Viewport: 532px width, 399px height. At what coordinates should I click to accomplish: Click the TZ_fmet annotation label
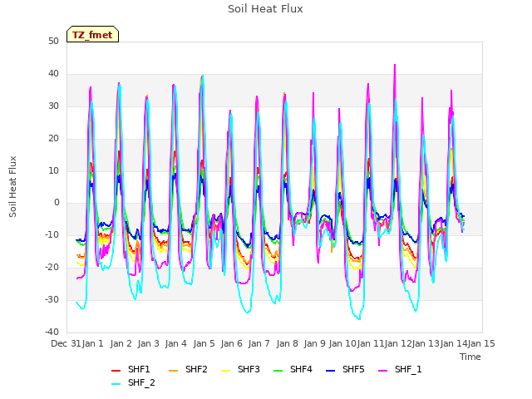click(92, 35)
